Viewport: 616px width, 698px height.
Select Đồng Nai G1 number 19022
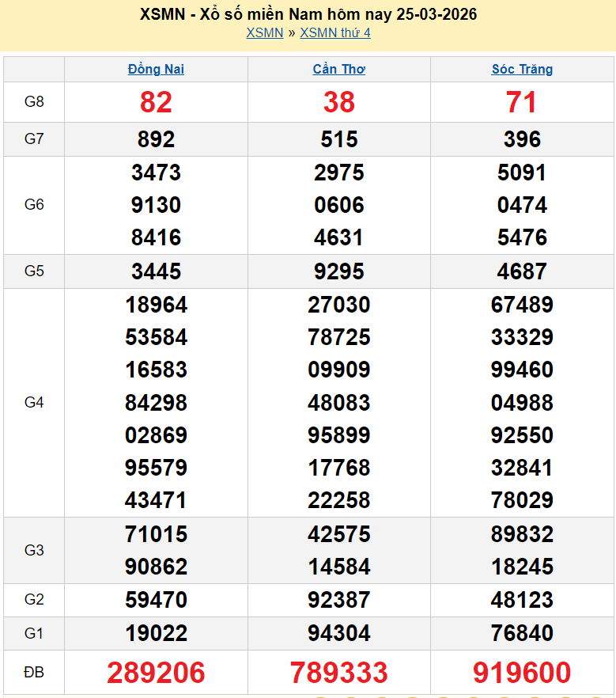156,633
